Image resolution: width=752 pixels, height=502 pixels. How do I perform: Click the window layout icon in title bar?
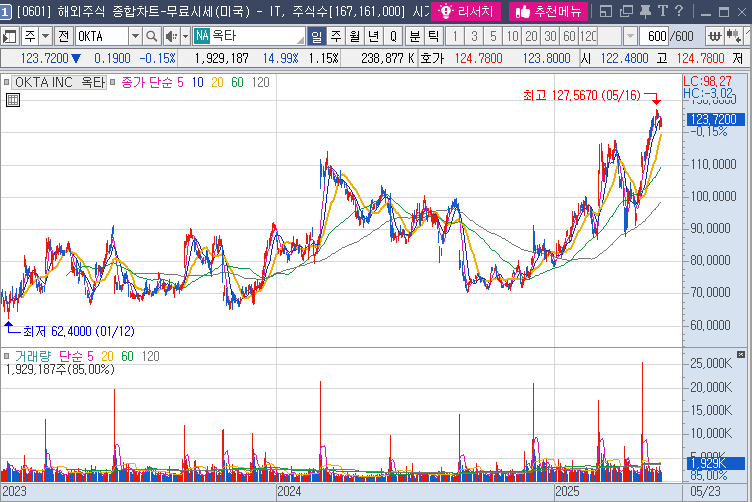(x=606, y=11)
